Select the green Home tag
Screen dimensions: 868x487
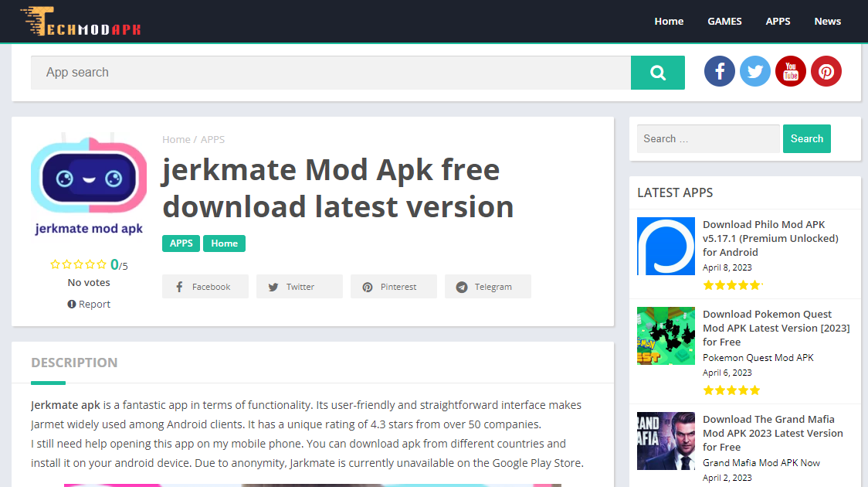point(224,243)
